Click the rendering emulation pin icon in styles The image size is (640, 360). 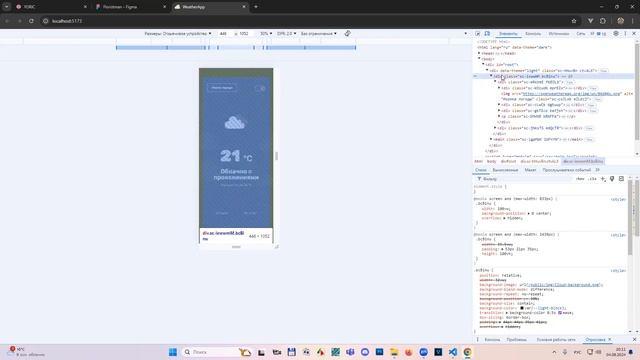[612, 179]
